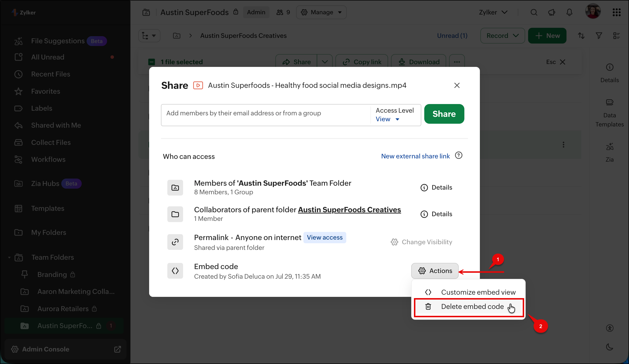Download the selected file
Viewport: 629px width, 364px height.
pos(419,62)
